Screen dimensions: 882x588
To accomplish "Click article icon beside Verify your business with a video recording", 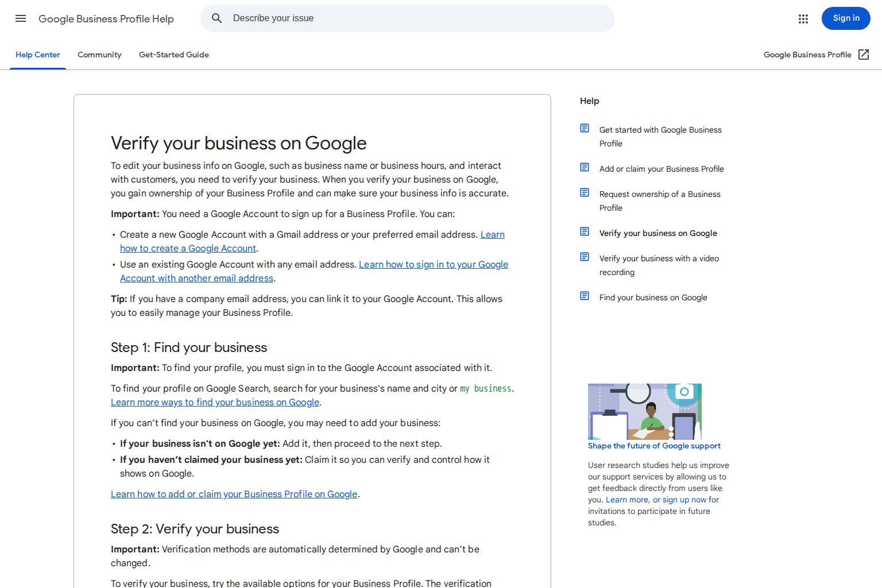I will [x=585, y=257].
